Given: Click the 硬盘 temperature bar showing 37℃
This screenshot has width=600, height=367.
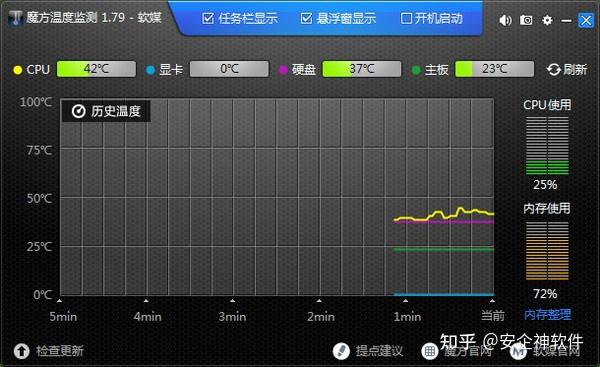Looking at the screenshot, I should (x=362, y=69).
